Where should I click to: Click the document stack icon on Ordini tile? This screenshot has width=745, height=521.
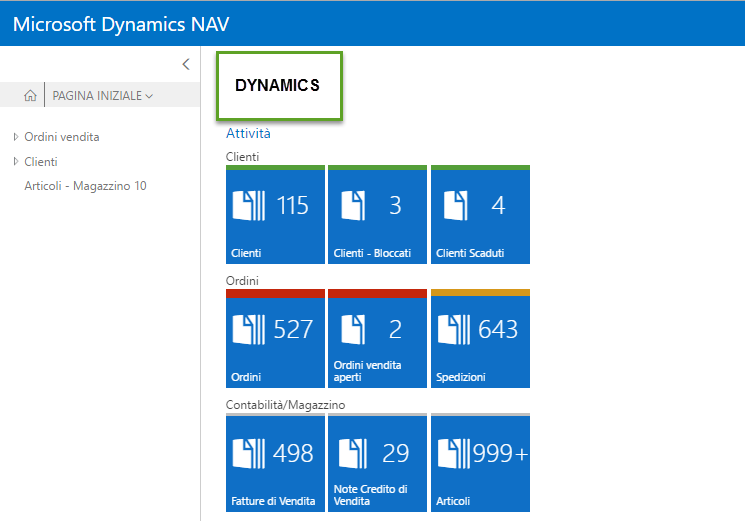[x=248, y=330]
